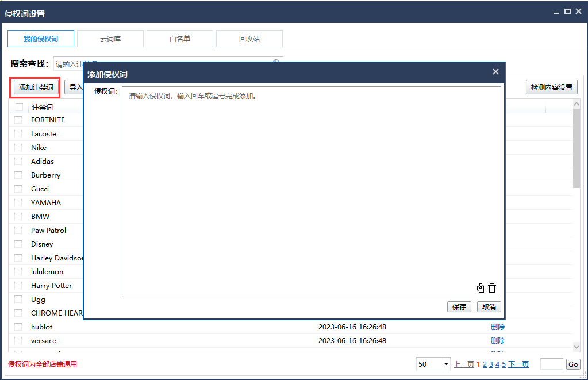Check the Paw Patrol row checkbox
This screenshot has height=380, width=588.
coord(18,231)
